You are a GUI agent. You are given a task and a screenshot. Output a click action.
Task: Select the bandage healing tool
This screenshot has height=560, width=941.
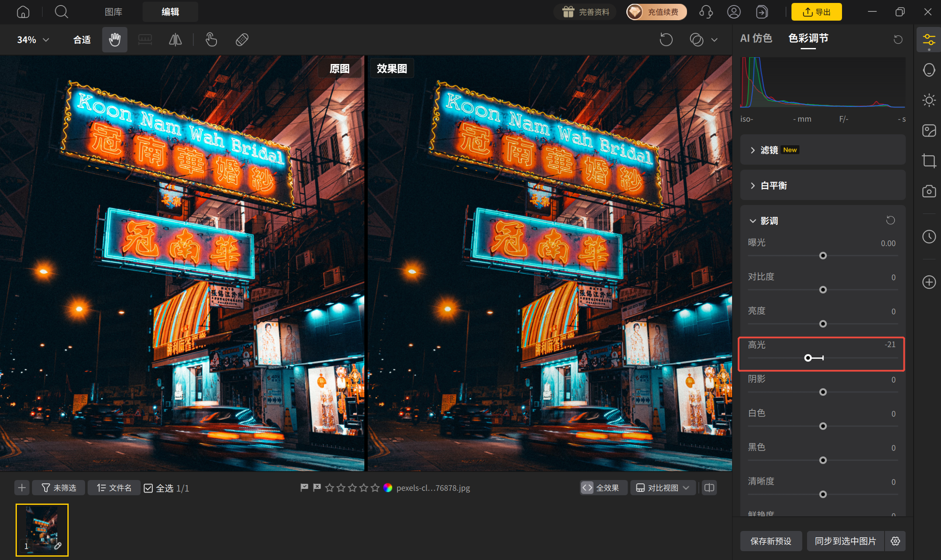coord(242,40)
